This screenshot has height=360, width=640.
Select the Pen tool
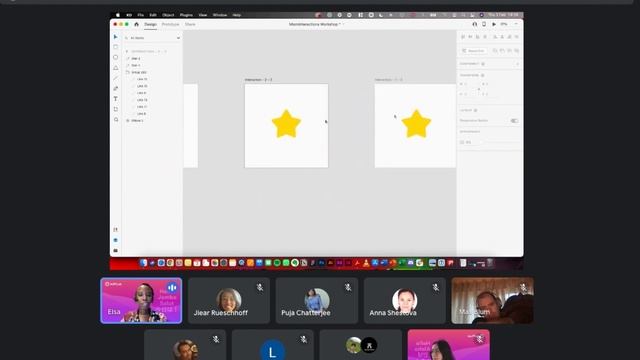point(116,88)
